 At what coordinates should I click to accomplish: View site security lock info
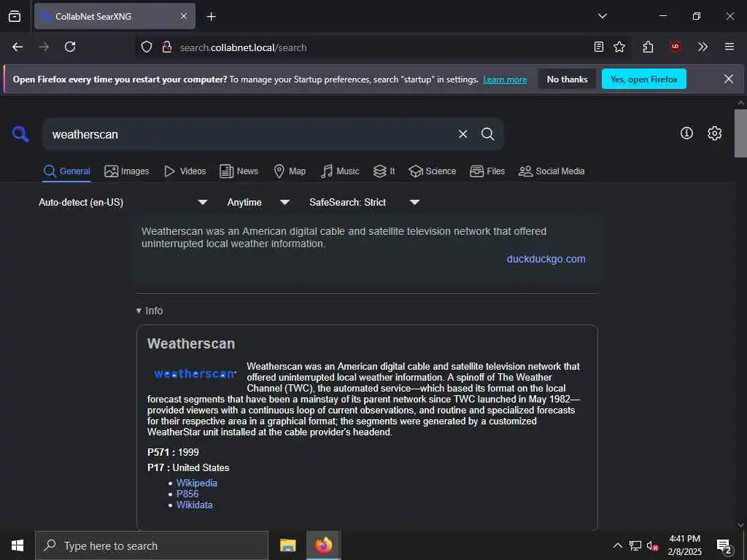click(167, 47)
